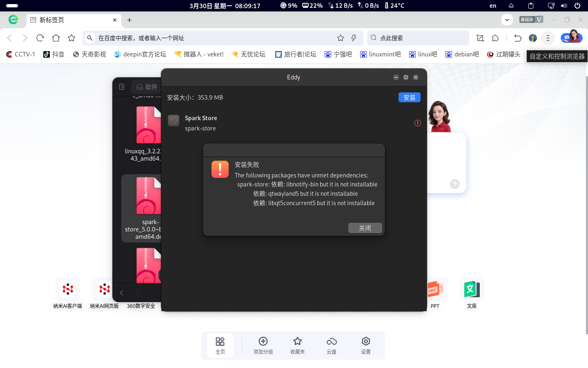Open 收藏夹 from the bottom dock

pyautogui.click(x=297, y=345)
